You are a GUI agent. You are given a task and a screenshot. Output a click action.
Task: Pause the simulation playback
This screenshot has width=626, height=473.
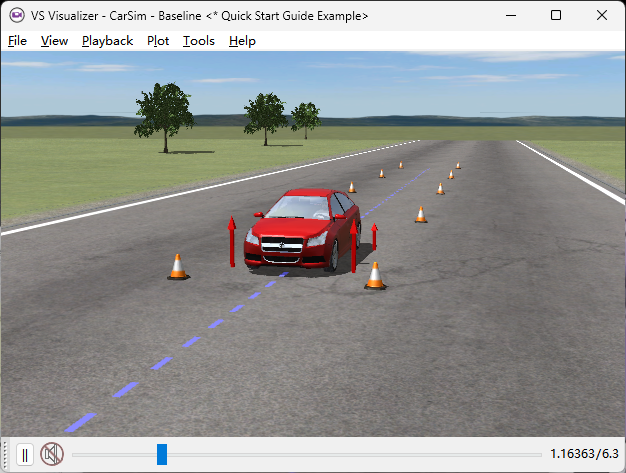click(25, 455)
